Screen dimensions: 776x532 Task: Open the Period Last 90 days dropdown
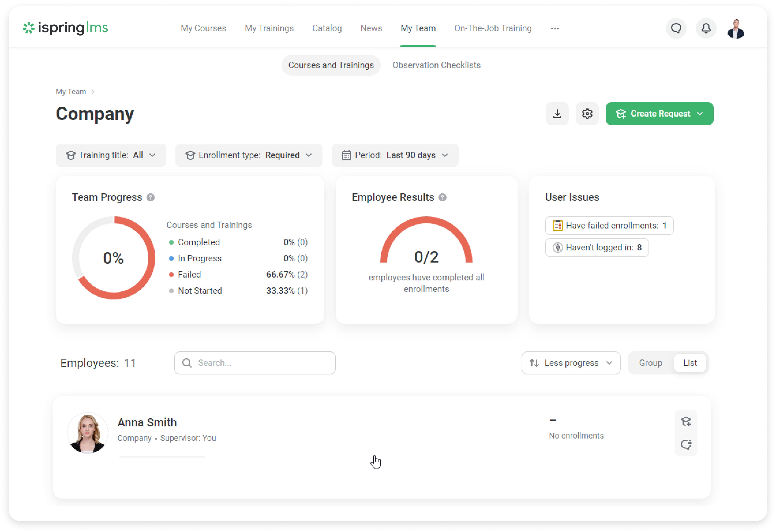point(395,155)
